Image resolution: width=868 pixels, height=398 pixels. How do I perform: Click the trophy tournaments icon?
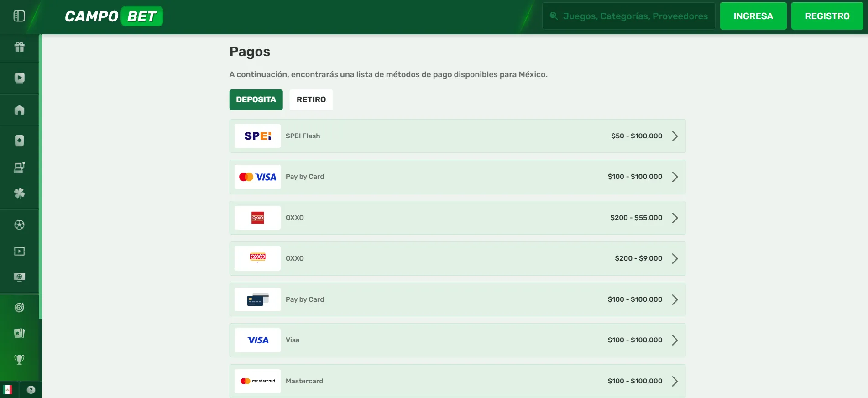click(19, 360)
